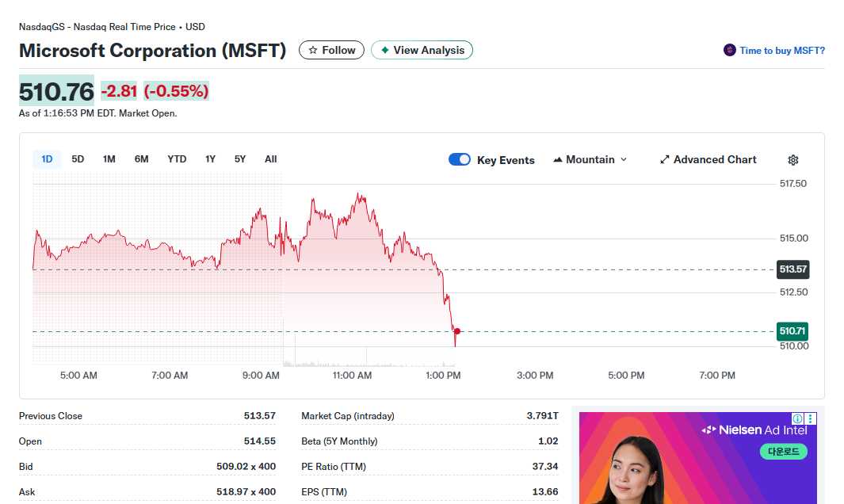
Task: Click the ad info icon on the Nielsen banner
Action: (798, 418)
